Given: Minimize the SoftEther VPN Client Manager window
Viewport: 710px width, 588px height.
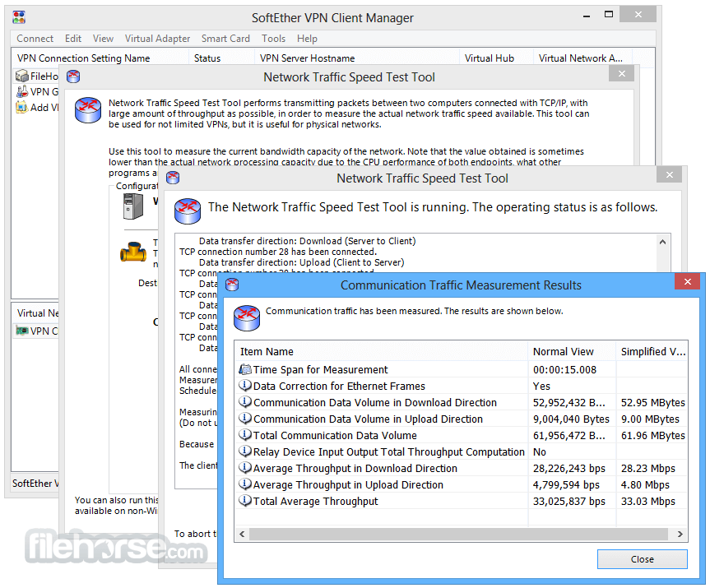Looking at the screenshot, I should 587,16.
